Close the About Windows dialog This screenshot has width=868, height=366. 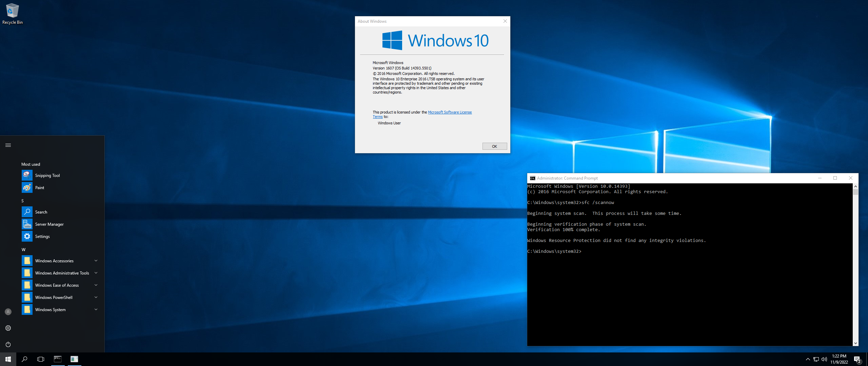pyautogui.click(x=505, y=21)
